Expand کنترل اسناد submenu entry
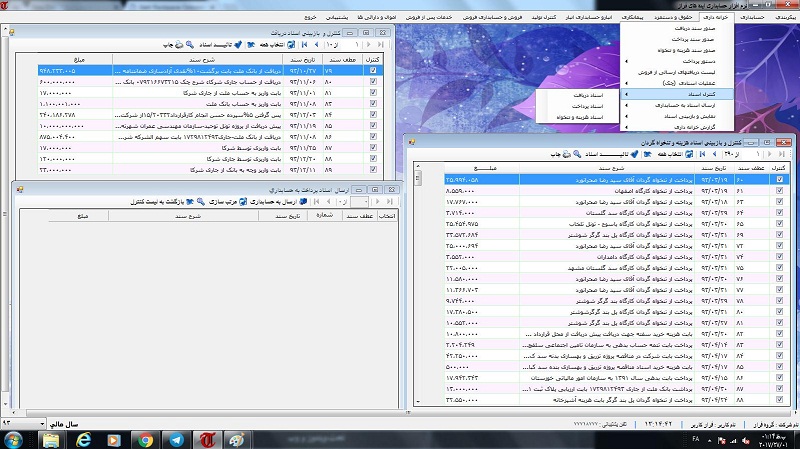 tap(677, 94)
